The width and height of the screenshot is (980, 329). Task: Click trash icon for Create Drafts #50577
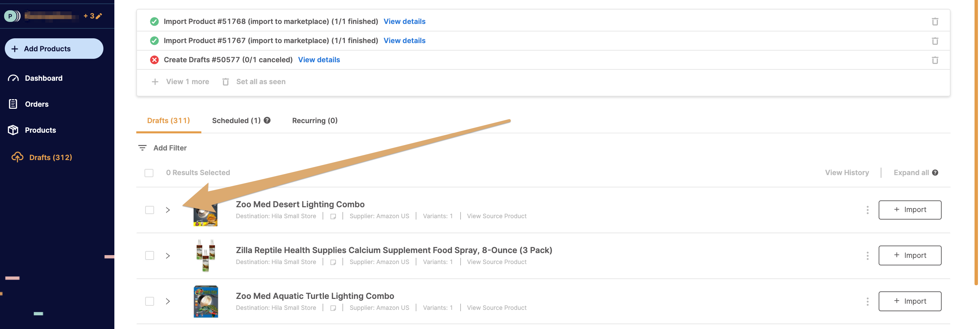pos(934,60)
